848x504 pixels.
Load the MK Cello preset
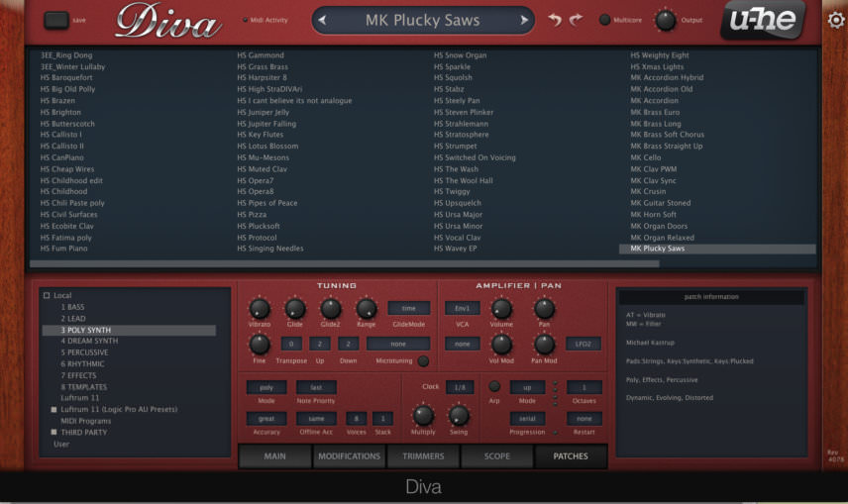(x=646, y=157)
